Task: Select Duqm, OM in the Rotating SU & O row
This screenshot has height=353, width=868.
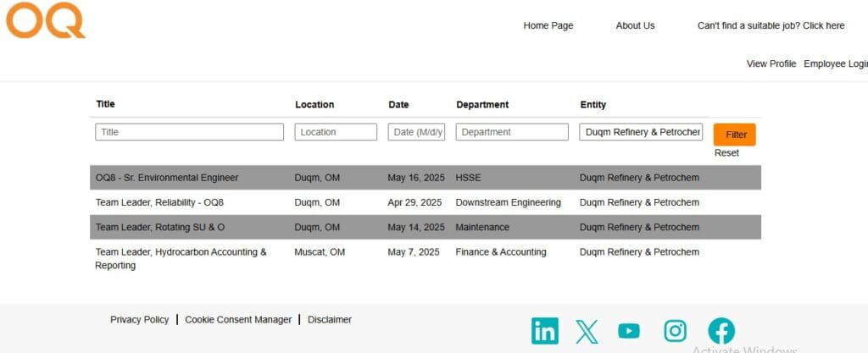Action: [317, 228]
